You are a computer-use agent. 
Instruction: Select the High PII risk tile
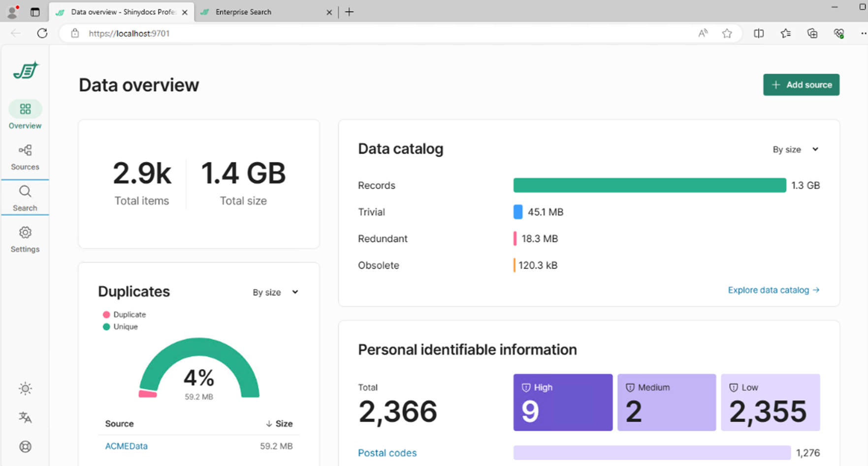coord(563,402)
